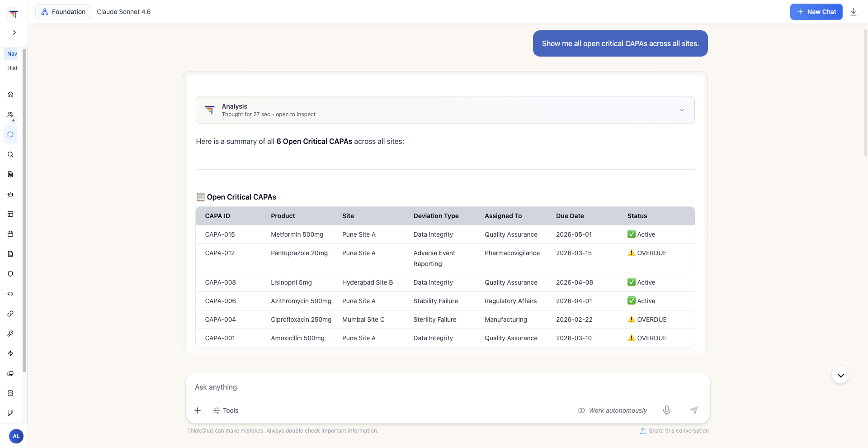Viewport: 868px width, 448px height.
Task: Click the microphone voice input icon
Action: pyautogui.click(x=667, y=410)
